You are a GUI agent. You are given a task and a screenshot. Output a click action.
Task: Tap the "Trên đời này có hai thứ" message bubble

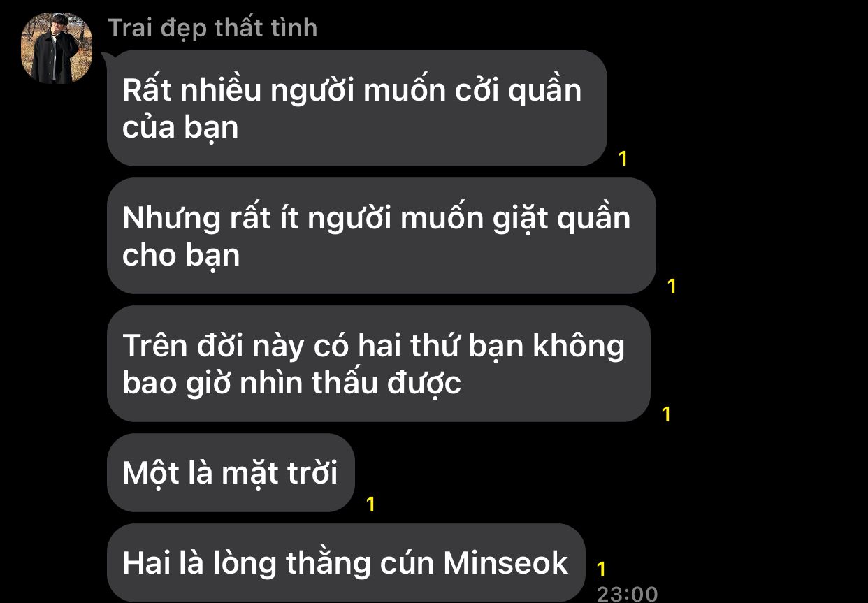(x=378, y=363)
